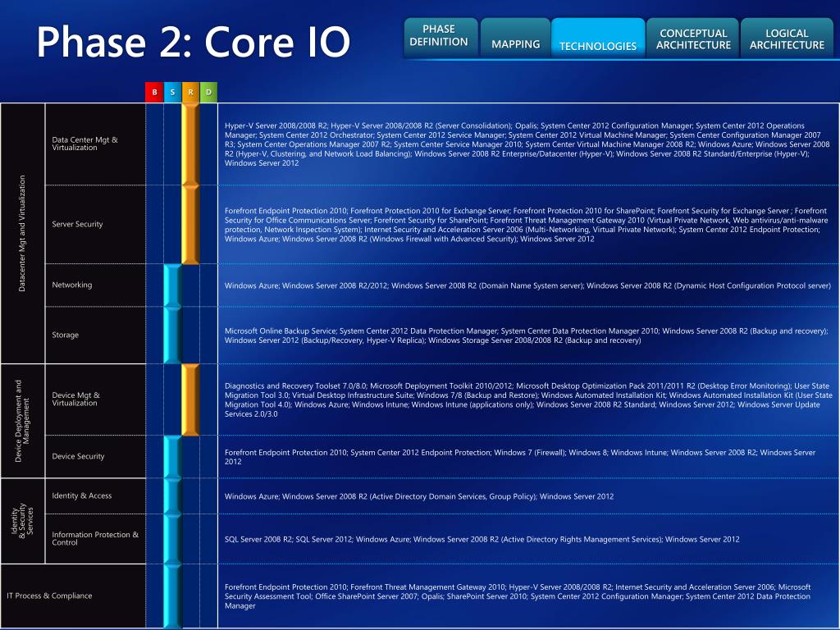Click the orange R level marker
This screenshot has width=840, height=630.
190,92
